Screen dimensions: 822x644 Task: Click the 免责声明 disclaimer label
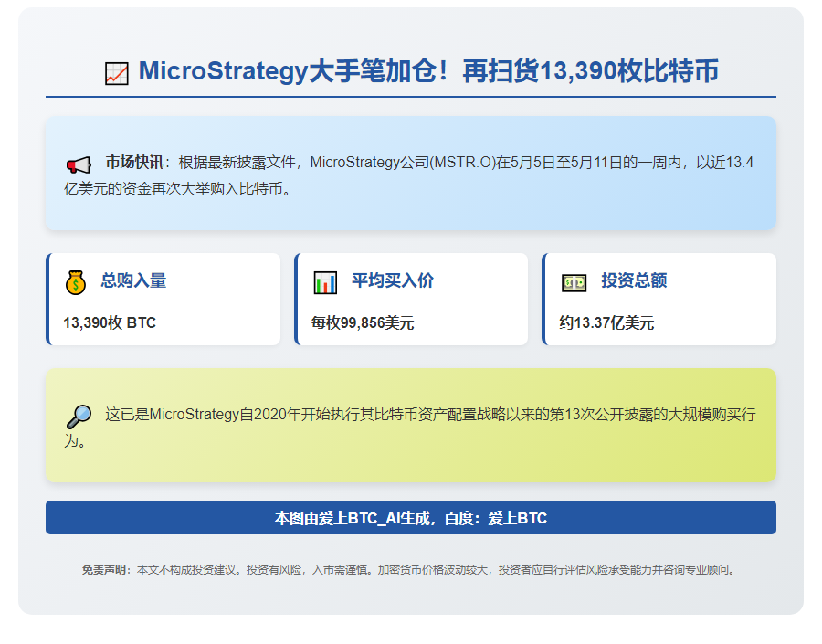pos(104,569)
